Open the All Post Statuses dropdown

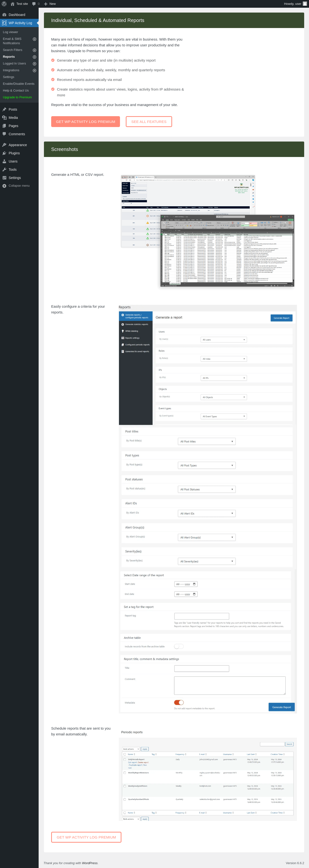[207, 489]
